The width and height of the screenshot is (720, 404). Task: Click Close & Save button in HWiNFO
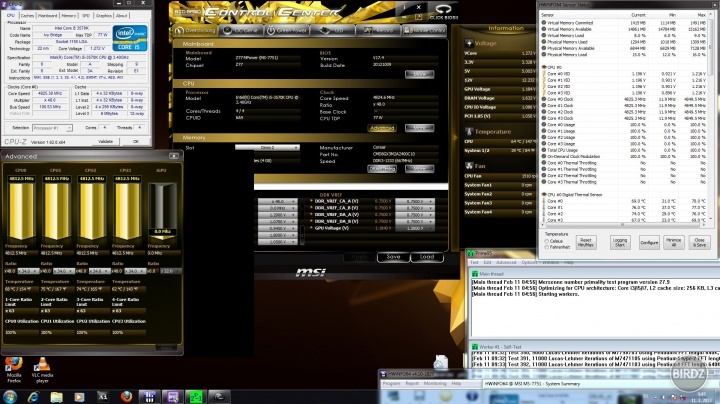pyautogui.click(x=699, y=242)
